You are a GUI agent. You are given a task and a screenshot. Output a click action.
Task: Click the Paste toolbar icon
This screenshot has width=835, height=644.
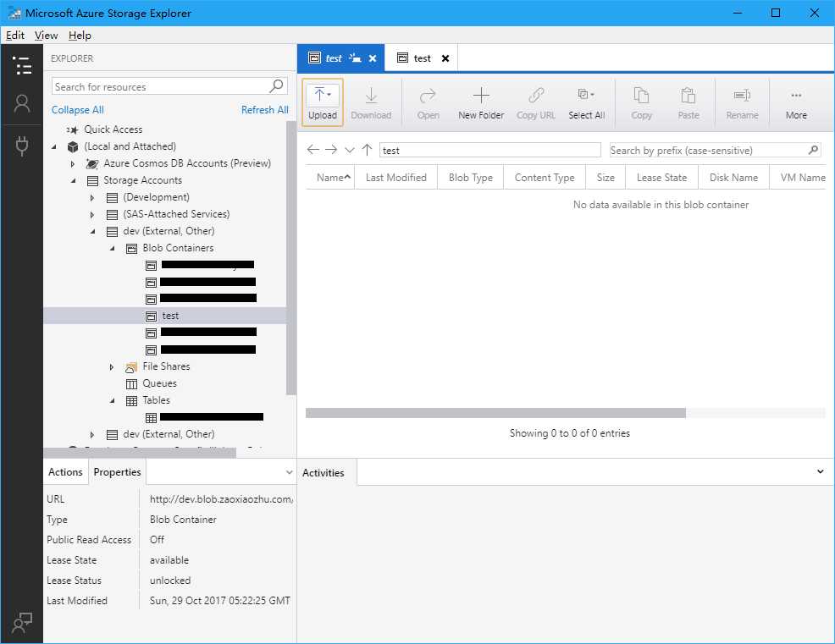pyautogui.click(x=688, y=102)
